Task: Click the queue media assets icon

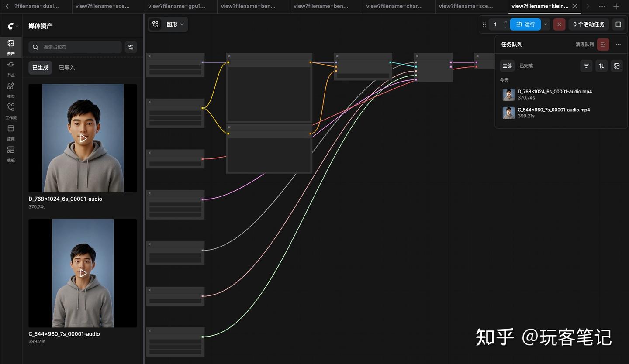Action: pyautogui.click(x=617, y=65)
